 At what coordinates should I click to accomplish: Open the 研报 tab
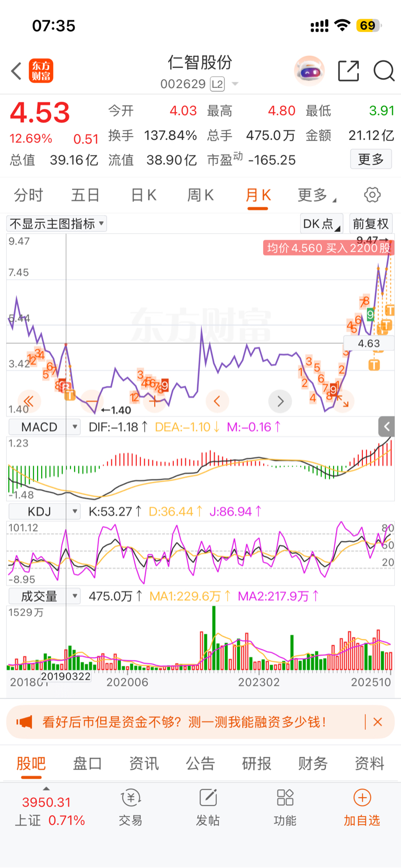click(x=257, y=764)
